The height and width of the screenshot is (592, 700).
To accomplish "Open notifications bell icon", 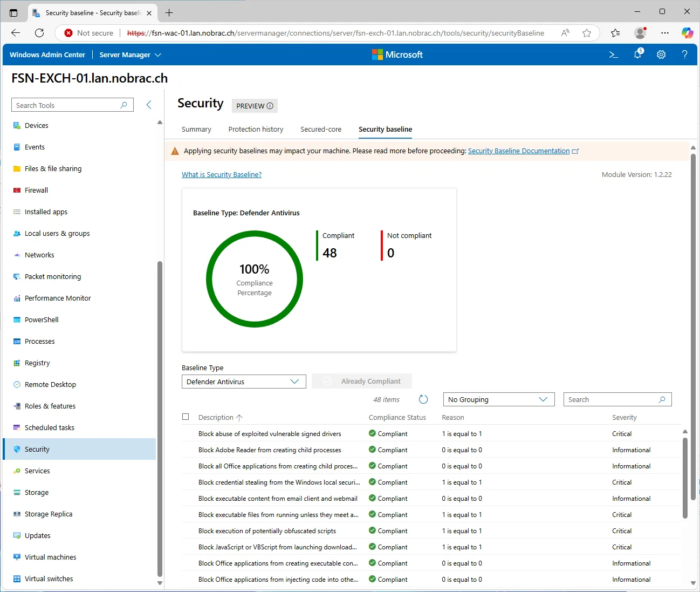I will tap(638, 54).
